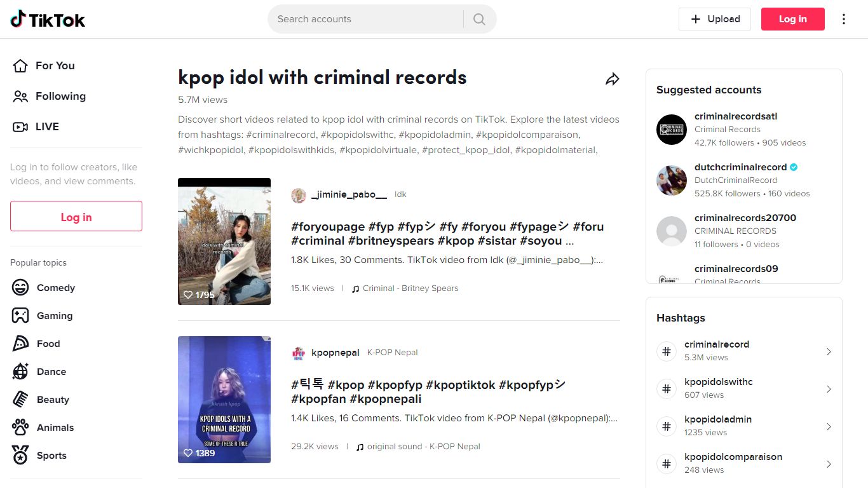Select the Dance globe icon
This screenshot has width=868, height=488.
pyautogui.click(x=20, y=371)
